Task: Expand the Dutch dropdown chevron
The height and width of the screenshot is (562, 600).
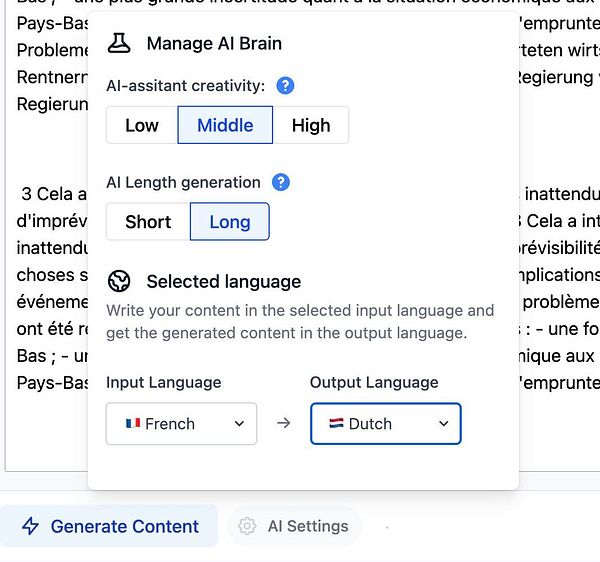Action: (x=444, y=423)
